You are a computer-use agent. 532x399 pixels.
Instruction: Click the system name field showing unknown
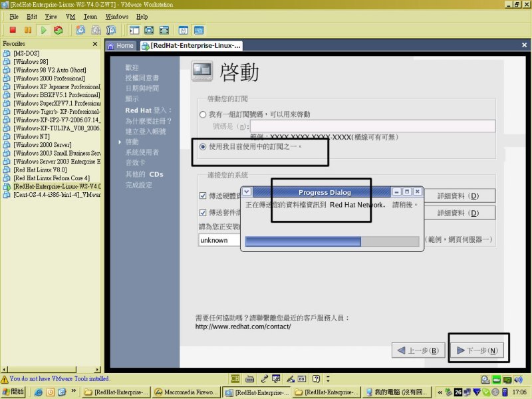tap(219, 240)
